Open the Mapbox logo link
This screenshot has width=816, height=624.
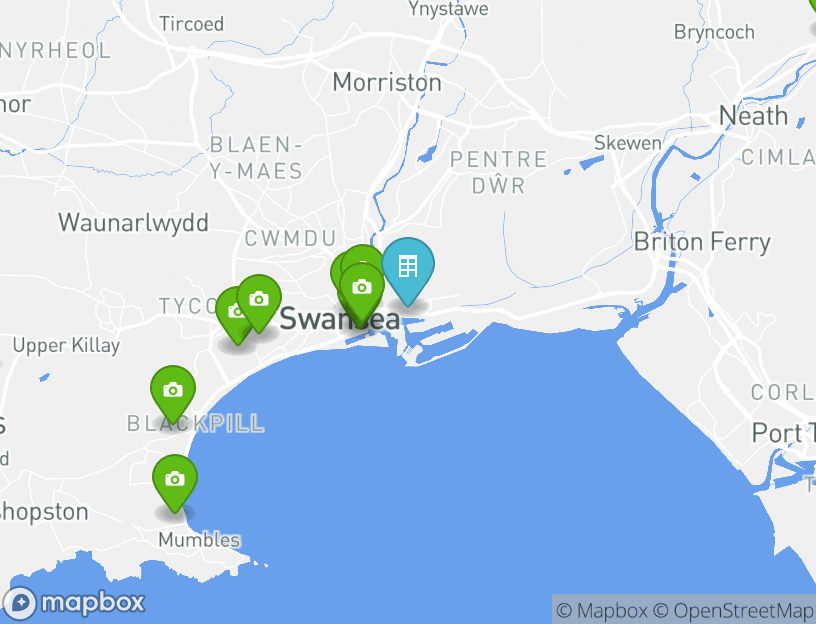click(74, 603)
